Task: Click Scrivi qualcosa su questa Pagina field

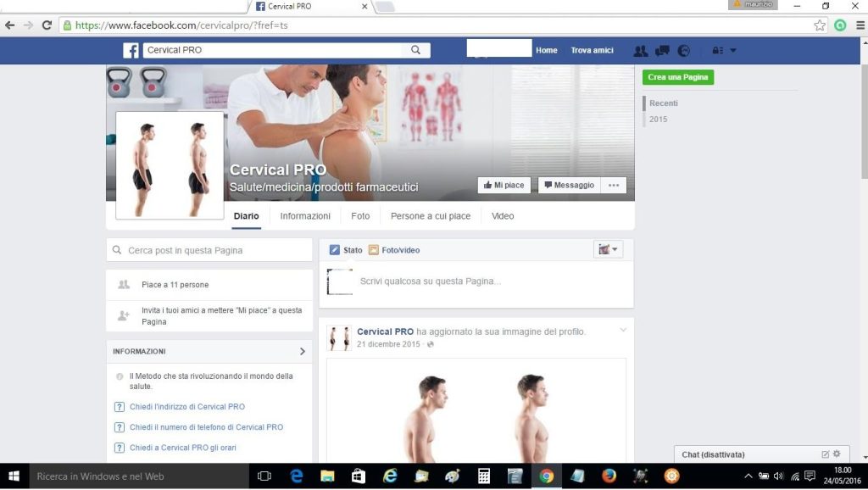Action: [430, 281]
